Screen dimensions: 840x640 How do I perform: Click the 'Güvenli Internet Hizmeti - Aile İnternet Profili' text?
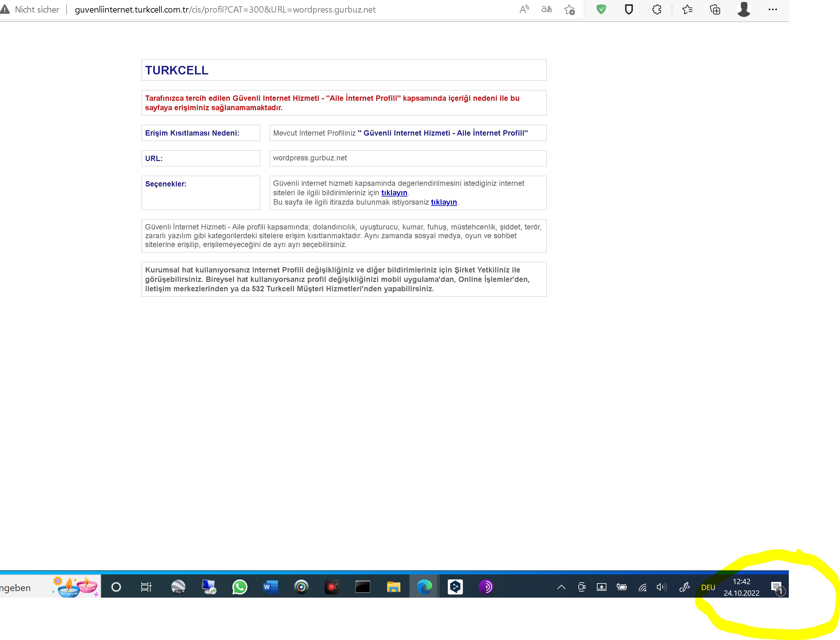(x=442, y=133)
